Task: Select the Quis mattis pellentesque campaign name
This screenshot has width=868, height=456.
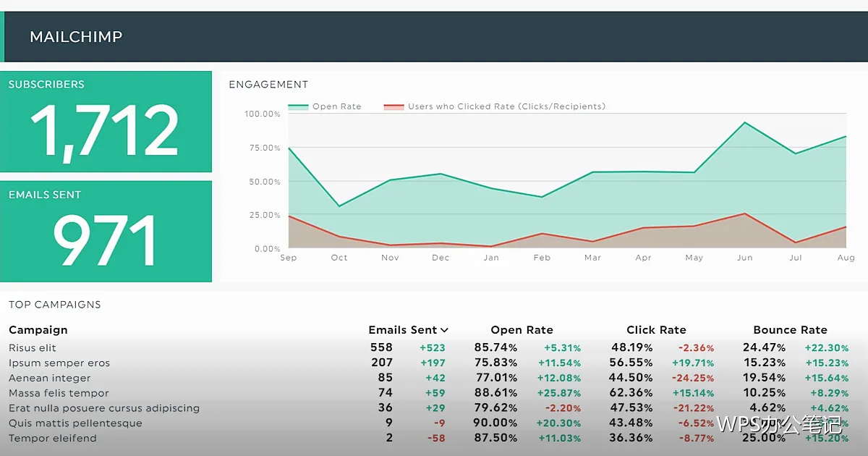Action: tap(75, 423)
